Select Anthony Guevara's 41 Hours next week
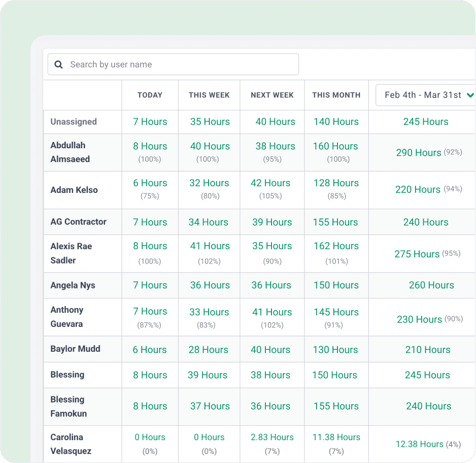The image size is (476, 463). click(272, 312)
